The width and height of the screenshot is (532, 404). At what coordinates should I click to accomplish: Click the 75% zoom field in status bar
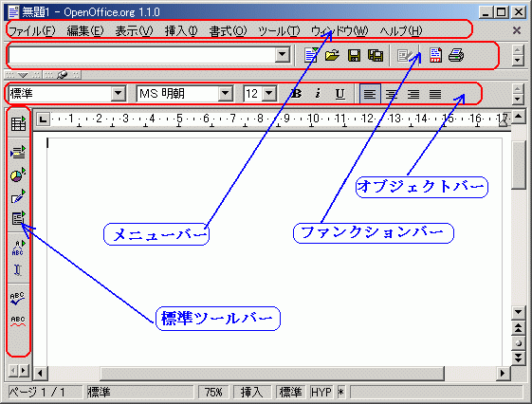pyautogui.click(x=213, y=392)
